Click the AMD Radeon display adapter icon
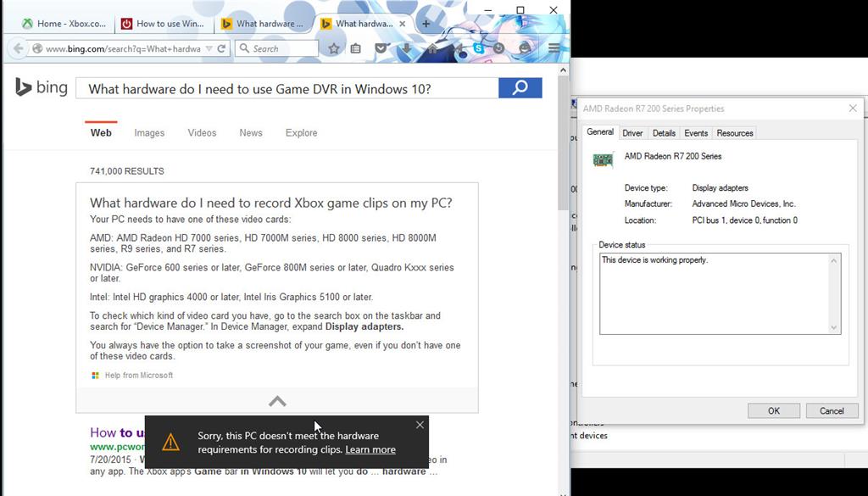 [603, 160]
